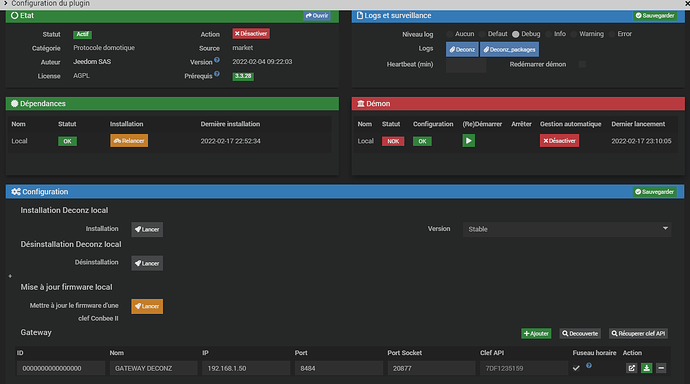Click Récupérer clef API button
The height and width of the screenshot is (384, 690).
point(638,333)
